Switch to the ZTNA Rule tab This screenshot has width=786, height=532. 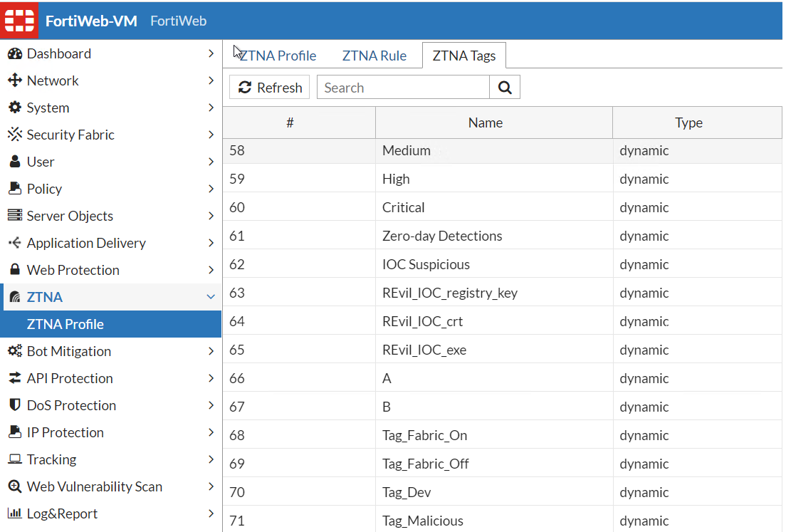(374, 55)
